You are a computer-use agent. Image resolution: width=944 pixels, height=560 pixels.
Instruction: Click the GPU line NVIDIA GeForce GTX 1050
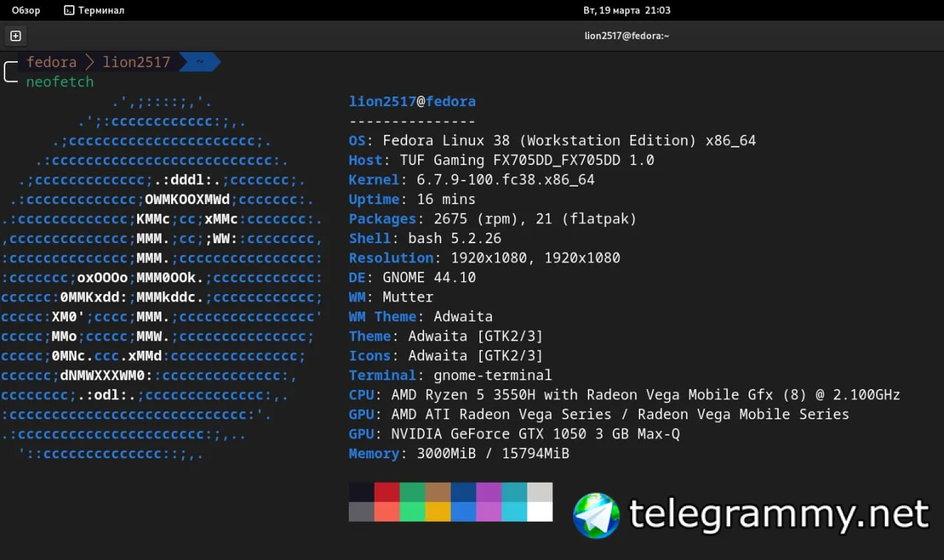click(514, 434)
